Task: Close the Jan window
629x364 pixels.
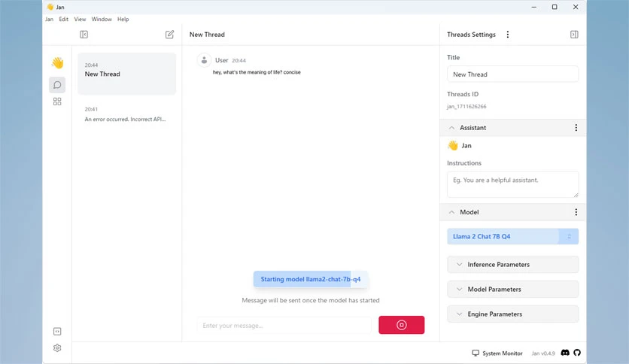Action: 576,7
